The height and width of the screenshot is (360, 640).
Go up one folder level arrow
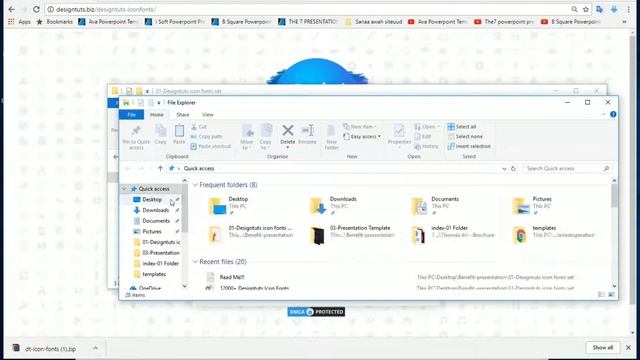pos(160,169)
